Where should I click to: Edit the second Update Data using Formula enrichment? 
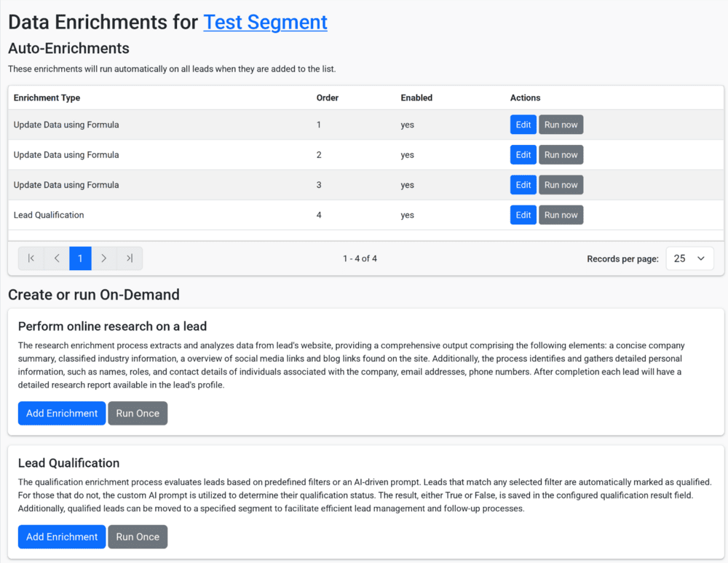pyautogui.click(x=523, y=154)
